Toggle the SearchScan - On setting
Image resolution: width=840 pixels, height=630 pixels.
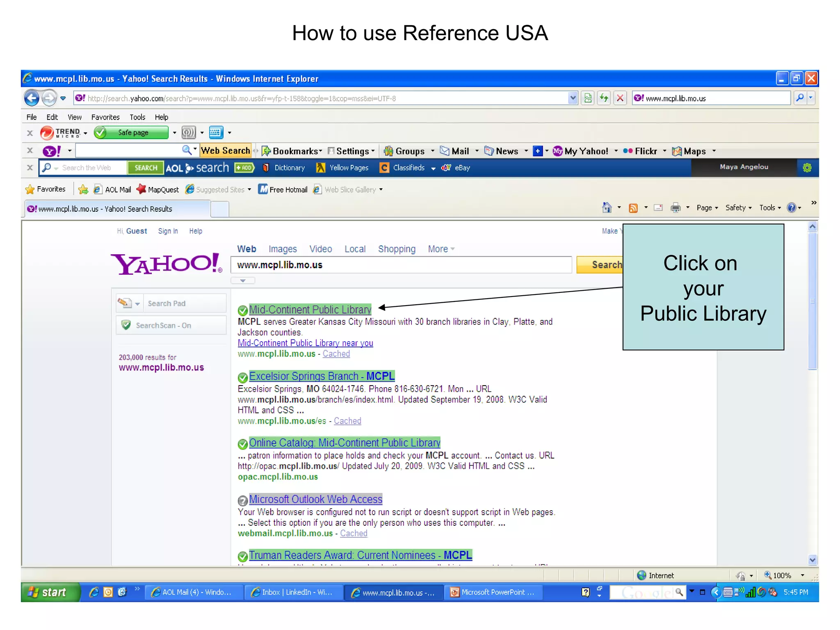point(171,325)
